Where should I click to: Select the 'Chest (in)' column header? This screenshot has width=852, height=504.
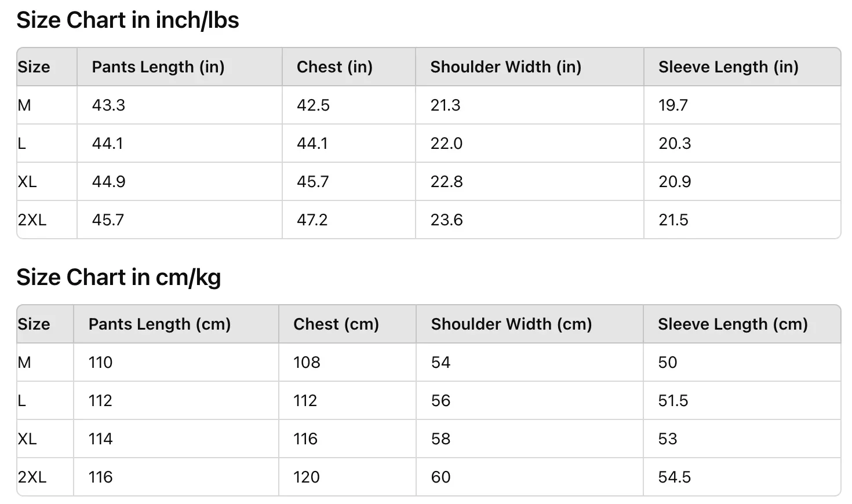(x=349, y=67)
